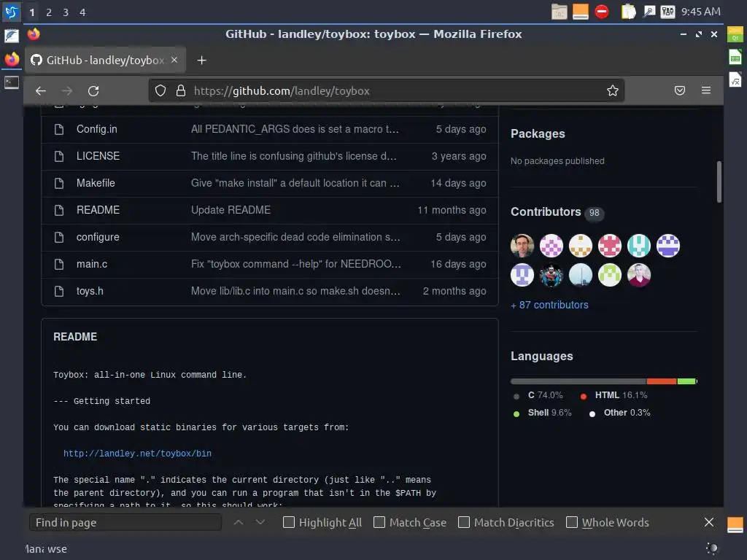
Task: Launch terminal from left dock
Action: [x=12, y=82]
